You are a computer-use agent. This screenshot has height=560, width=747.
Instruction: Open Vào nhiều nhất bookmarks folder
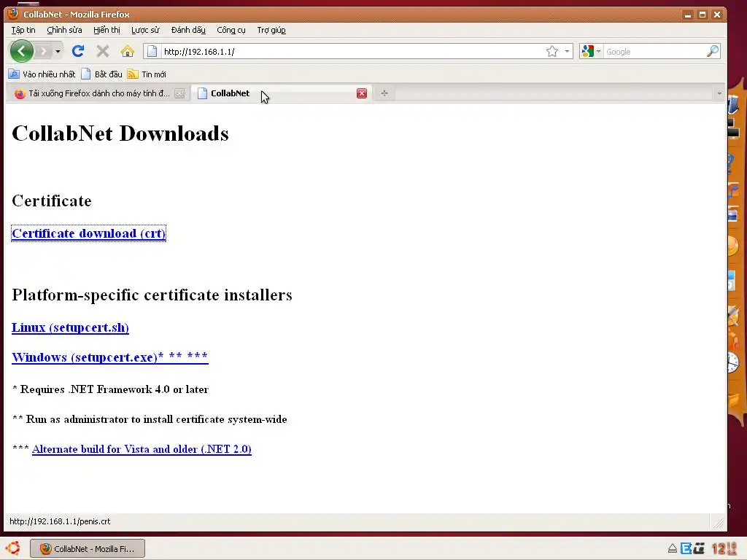pyautogui.click(x=42, y=74)
